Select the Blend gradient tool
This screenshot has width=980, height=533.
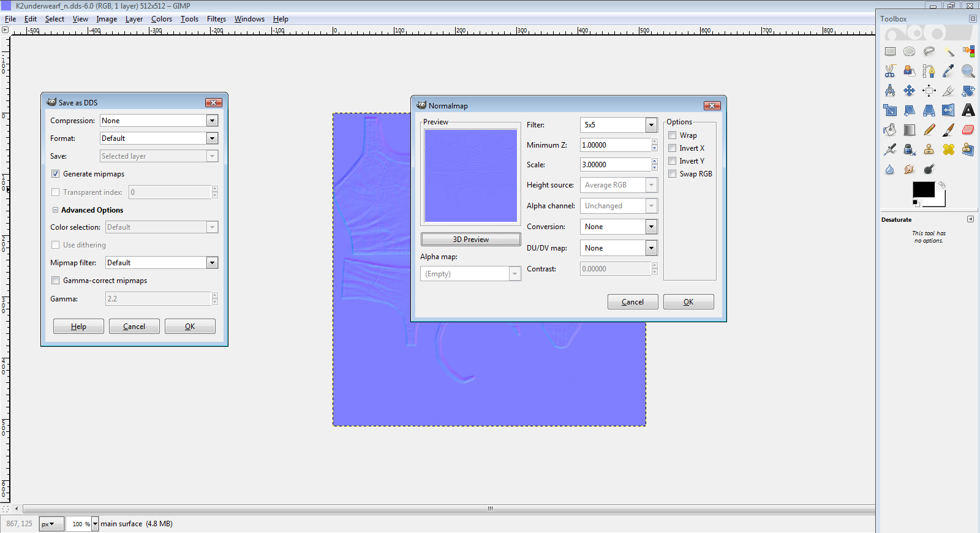[x=910, y=130]
